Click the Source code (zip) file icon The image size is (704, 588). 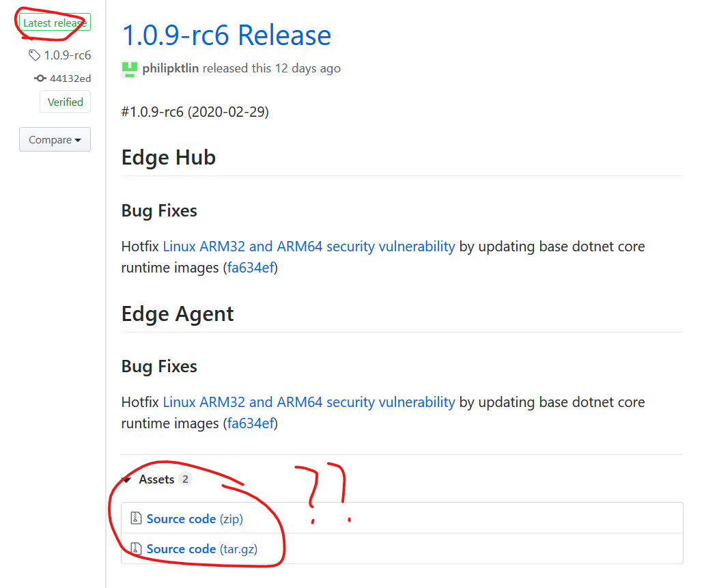[x=135, y=518]
